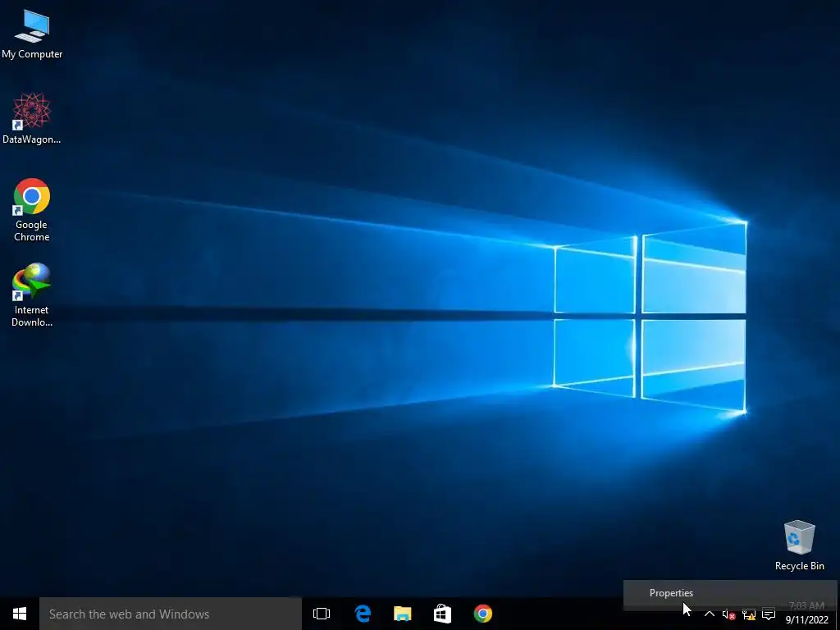The image size is (840, 630).
Task: Open the Windows Store from the taskbar
Action: click(442, 614)
